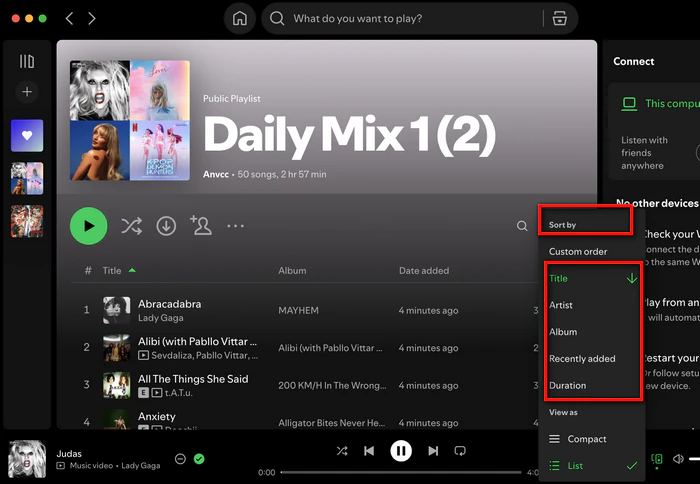This screenshot has width=700, height=484.
Task: Select the Alibi (with Pabllo Vittar) track
Action: click(x=197, y=342)
